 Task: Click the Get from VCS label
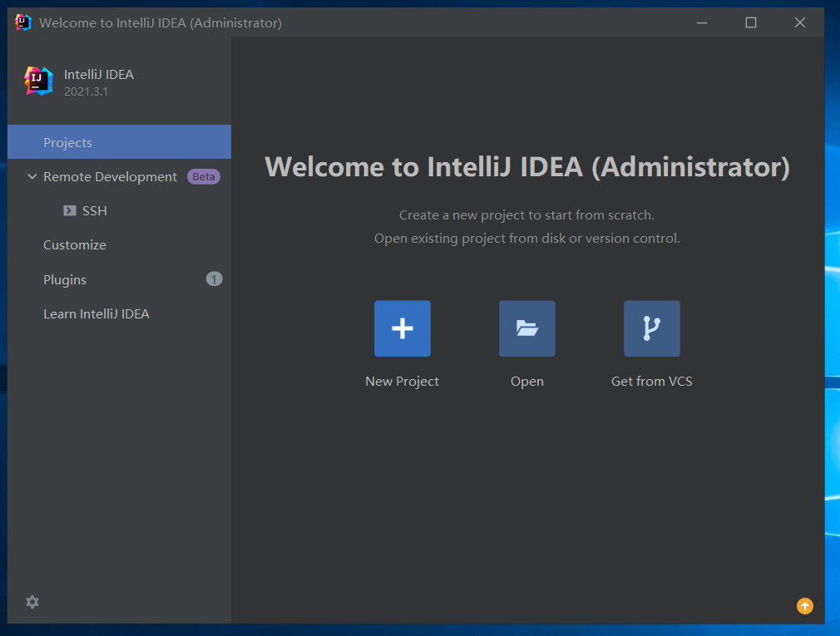(x=652, y=381)
